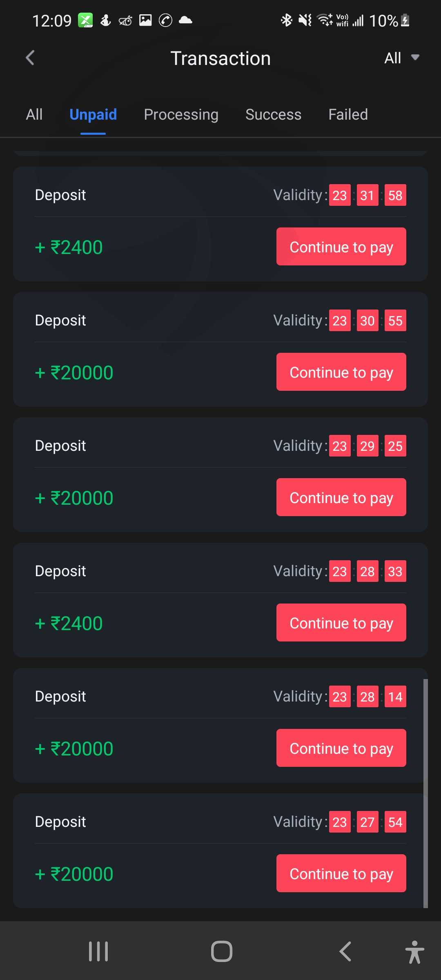Show the Failed transactions tab
This screenshot has width=441, height=980.
[x=348, y=115]
